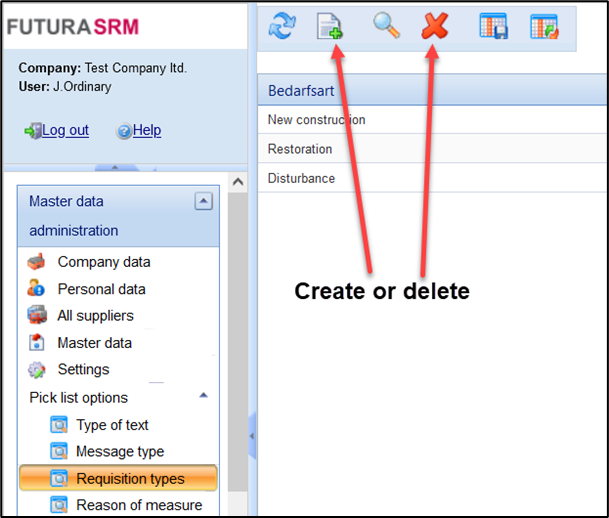Image resolution: width=609 pixels, height=518 pixels.
Task: Click the Log out arrow icon
Action: [x=32, y=131]
